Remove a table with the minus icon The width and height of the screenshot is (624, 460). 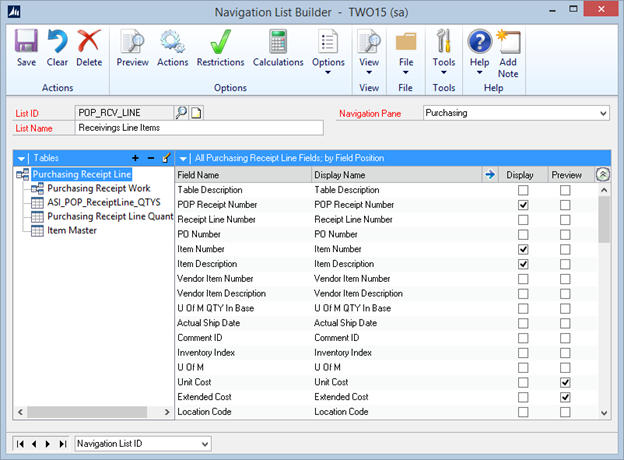click(x=151, y=158)
